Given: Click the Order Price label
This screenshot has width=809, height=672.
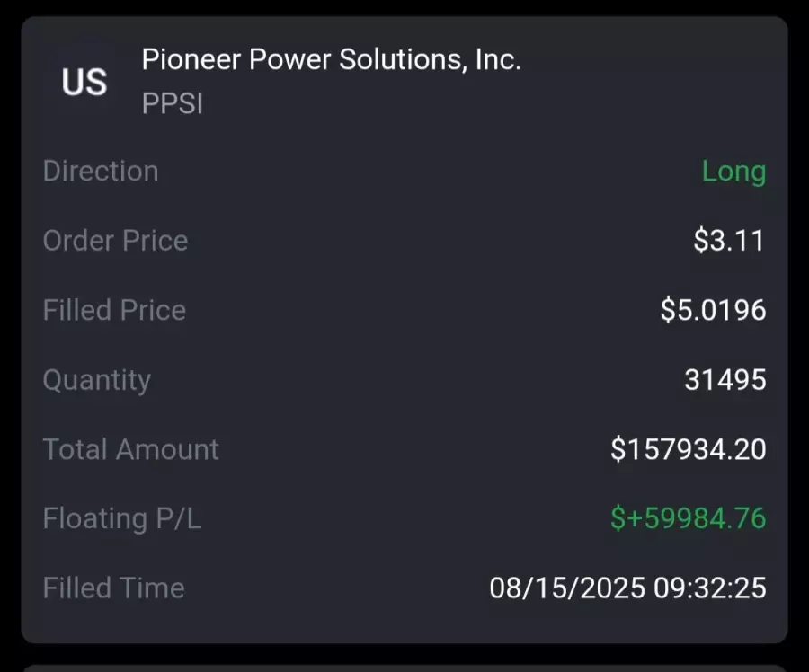Looking at the screenshot, I should point(115,241).
